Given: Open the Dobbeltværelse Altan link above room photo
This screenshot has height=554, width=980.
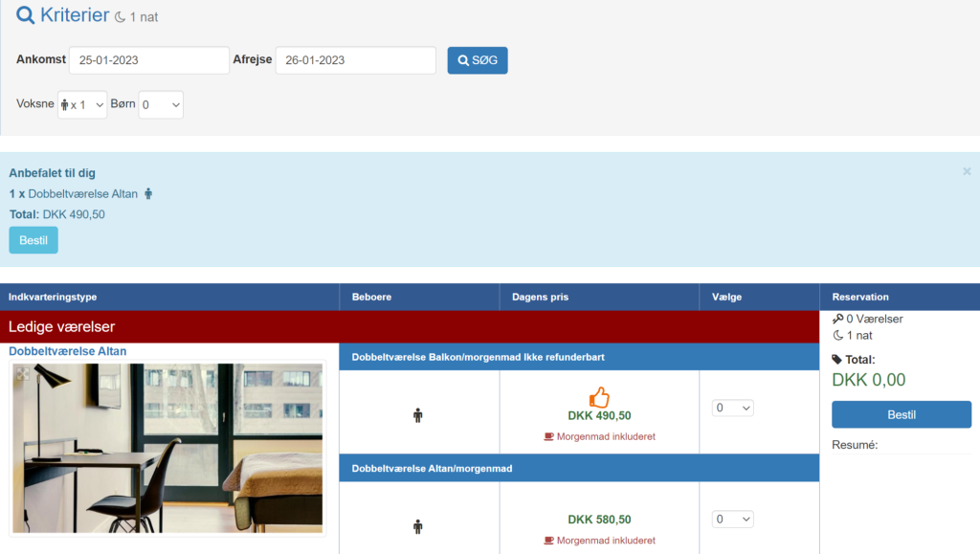Looking at the screenshot, I should point(68,351).
